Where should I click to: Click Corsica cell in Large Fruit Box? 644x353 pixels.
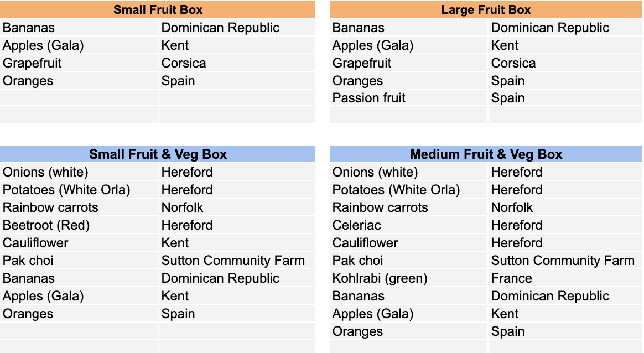565,63
